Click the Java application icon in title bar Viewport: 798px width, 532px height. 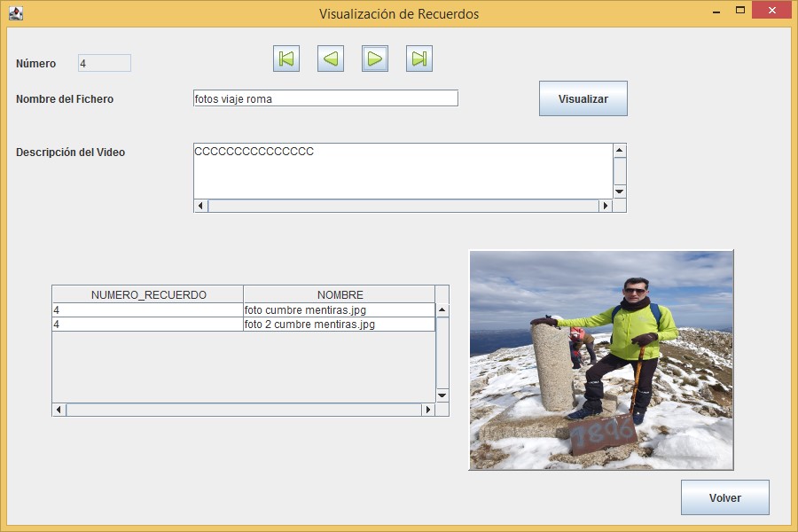point(15,13)
